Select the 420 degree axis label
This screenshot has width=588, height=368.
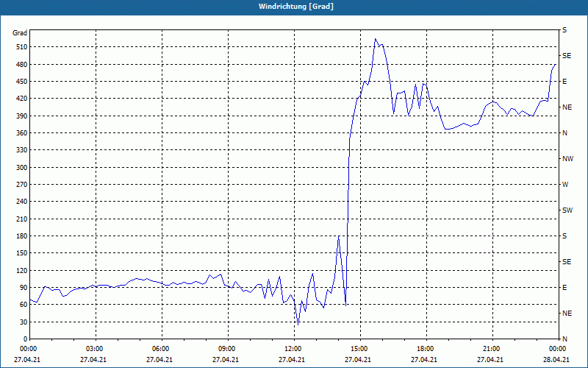click(22, 99)
